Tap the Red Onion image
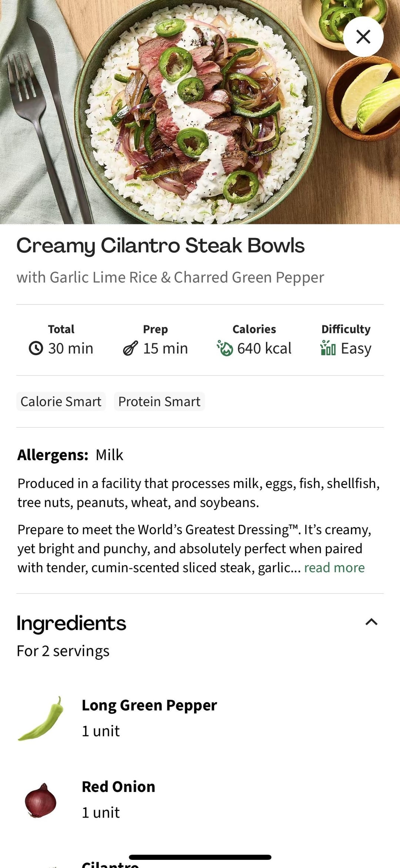Screen dimensions: 400x868 click(40, 800)
